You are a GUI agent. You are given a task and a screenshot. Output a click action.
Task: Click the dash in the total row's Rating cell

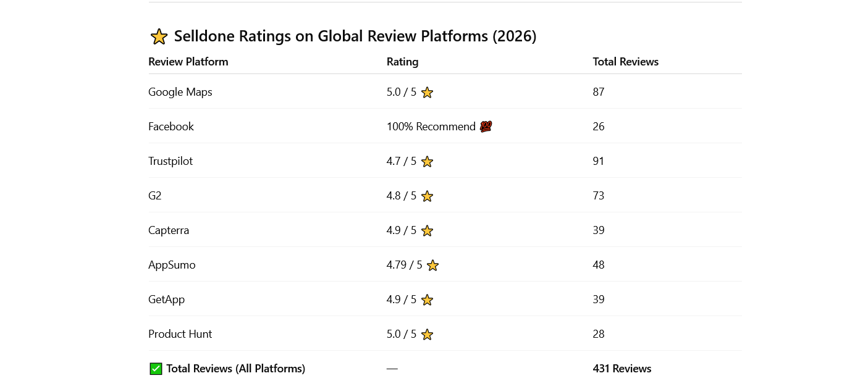point(392,369)
